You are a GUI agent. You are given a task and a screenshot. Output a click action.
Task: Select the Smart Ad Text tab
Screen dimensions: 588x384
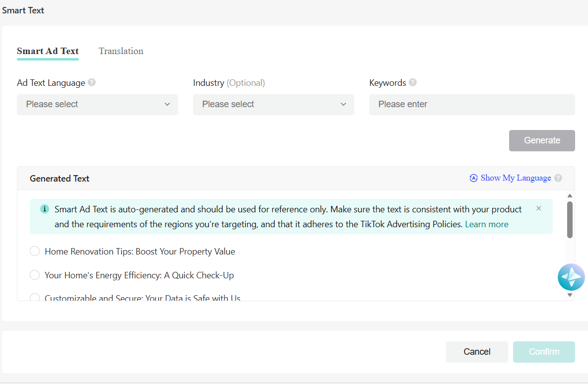click(x=48, y=51)
